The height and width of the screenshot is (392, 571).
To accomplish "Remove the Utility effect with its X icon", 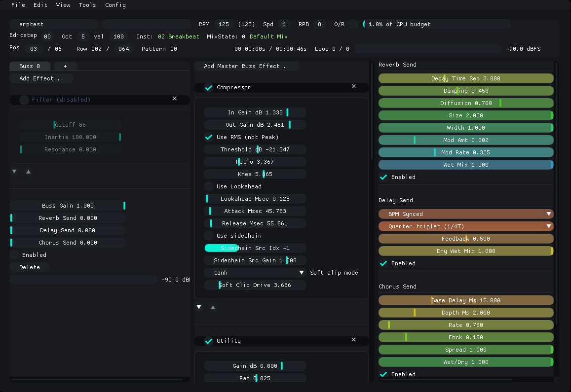I will coord(354,340).
